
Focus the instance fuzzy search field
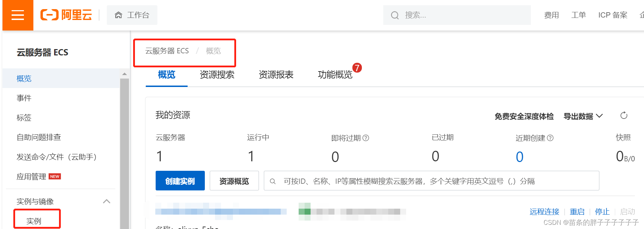pos(431,181)
